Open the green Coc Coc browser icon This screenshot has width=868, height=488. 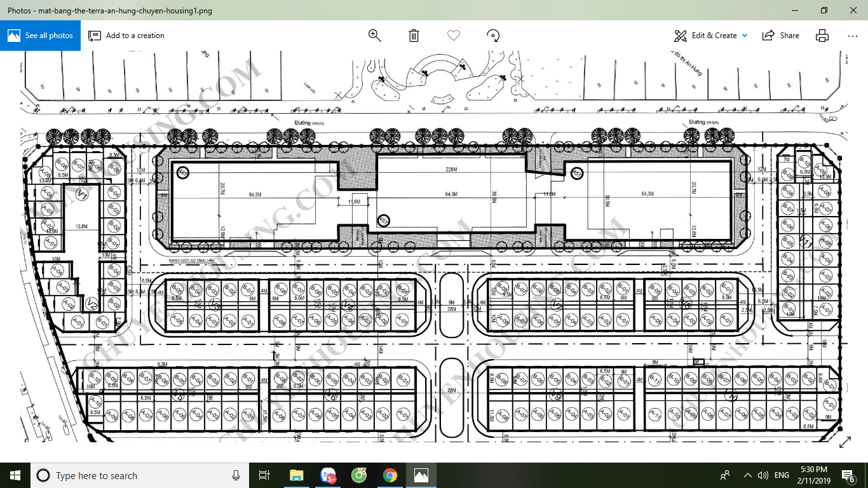click(x=359, y=475)
